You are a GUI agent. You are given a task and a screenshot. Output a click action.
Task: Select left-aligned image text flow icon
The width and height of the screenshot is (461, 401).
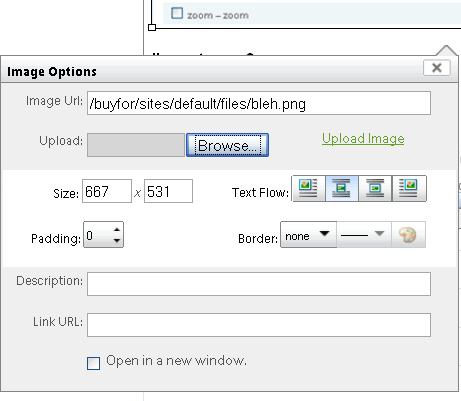coord(308,189)
